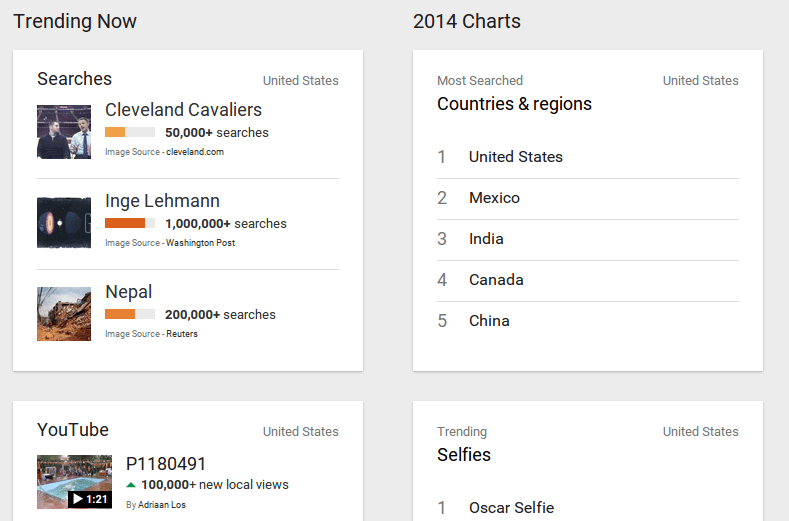
Task: Select the Nepal trending search title
Action: [129, 292]
